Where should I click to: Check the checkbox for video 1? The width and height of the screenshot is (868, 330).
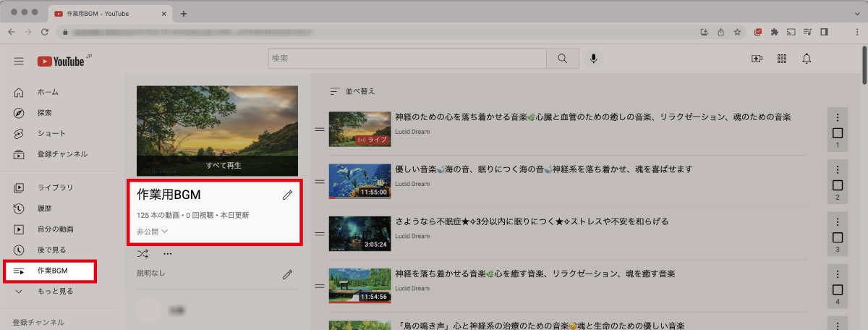tap(838, 133)
